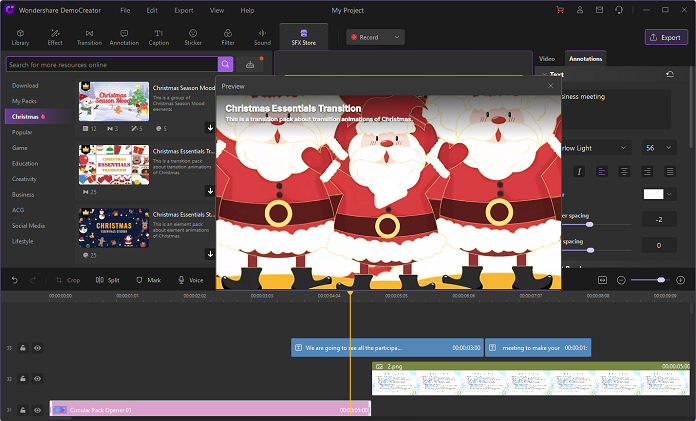Select Business category

point(23,194)
